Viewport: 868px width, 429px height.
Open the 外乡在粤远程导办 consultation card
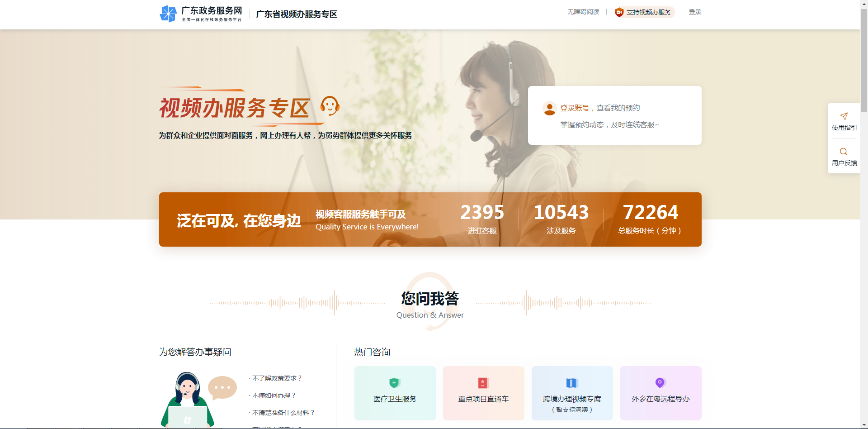pyautogui.click(x=660, y=393)
